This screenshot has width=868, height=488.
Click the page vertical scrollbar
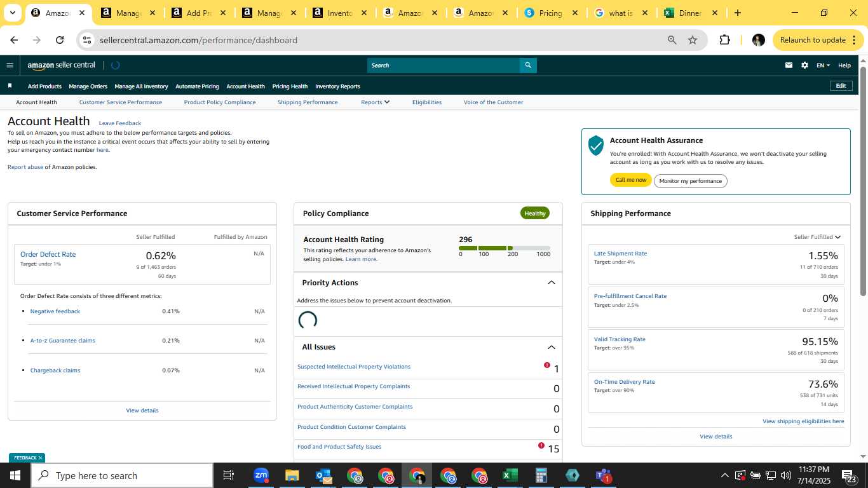click(864, 180)
